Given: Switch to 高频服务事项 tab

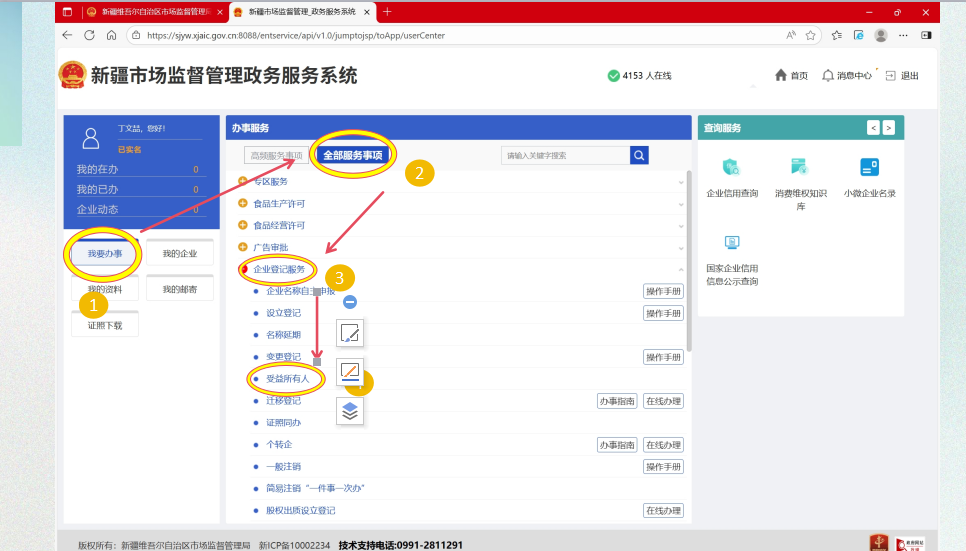Looking at the screenshot, I should (276, 155).
